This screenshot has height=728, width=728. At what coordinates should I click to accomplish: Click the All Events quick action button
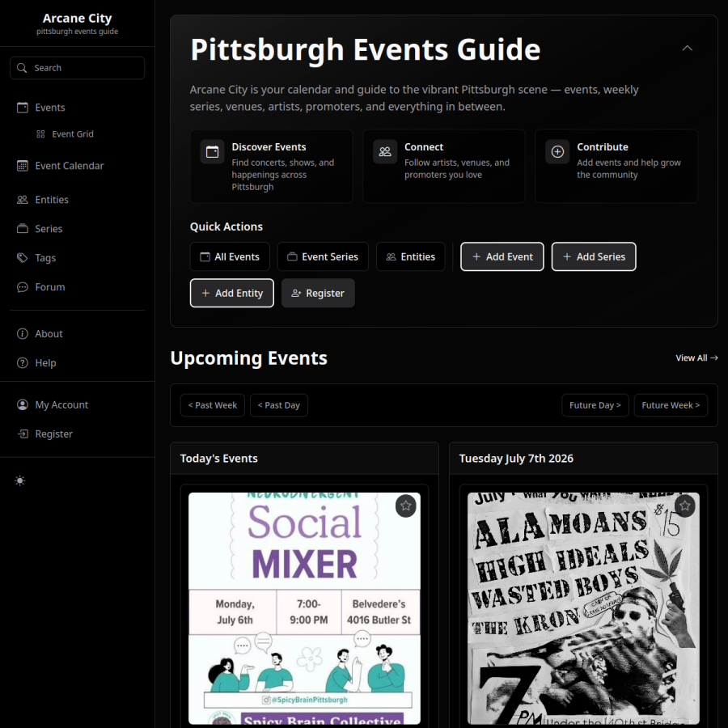(230, 256)
